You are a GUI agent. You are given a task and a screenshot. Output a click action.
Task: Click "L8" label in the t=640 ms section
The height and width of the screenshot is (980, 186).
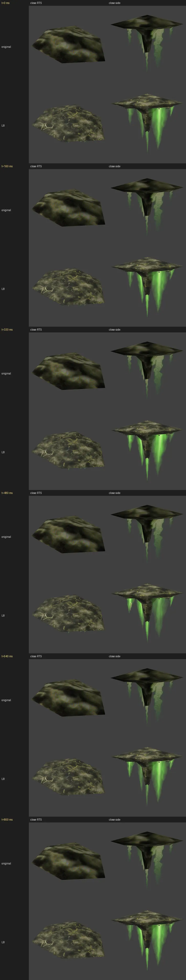(x=3, y=779)
